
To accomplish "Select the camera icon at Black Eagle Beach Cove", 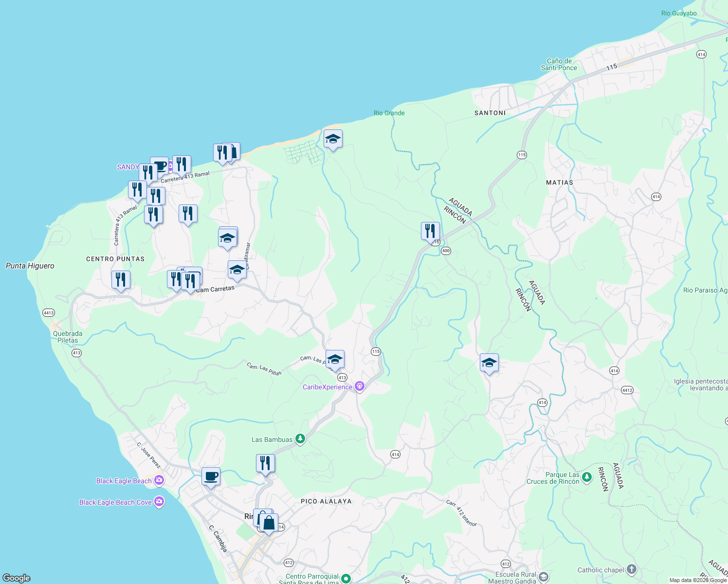I will [159, 502].
